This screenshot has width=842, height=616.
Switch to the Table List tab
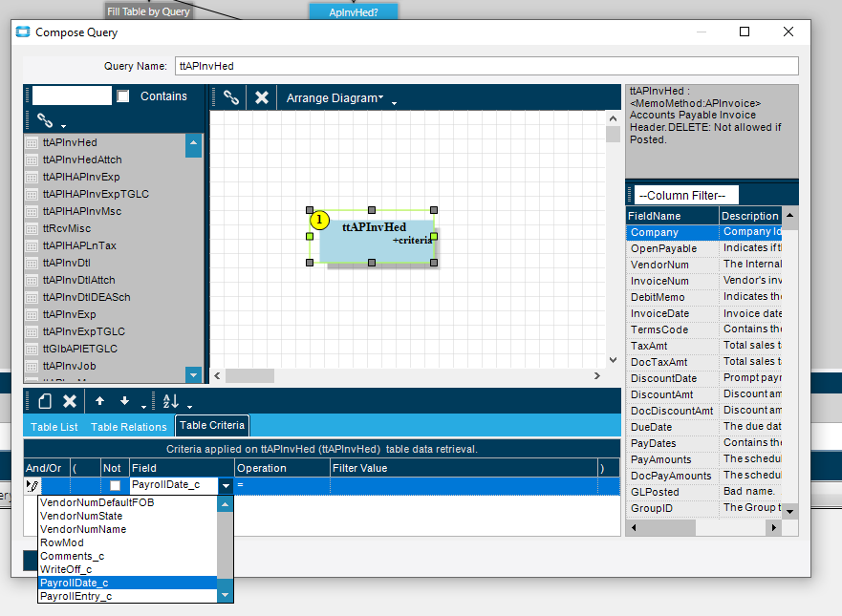(54, 427)
